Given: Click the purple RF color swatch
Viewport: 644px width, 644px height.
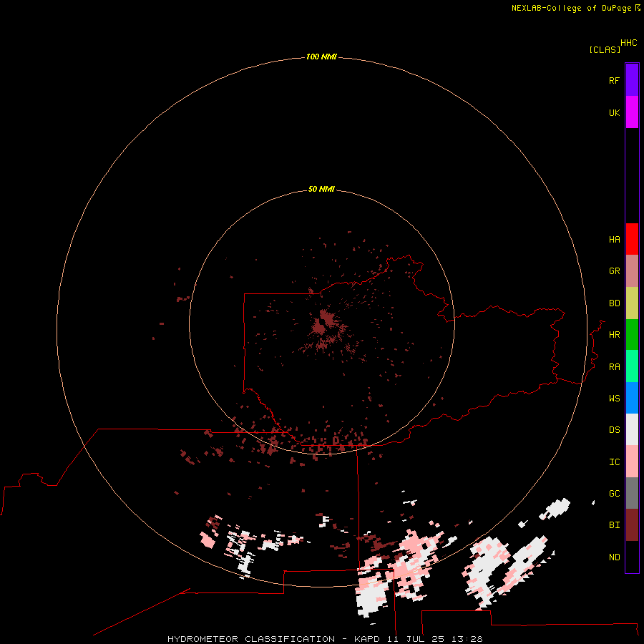Looking at the screenshot, I should 632,80.
